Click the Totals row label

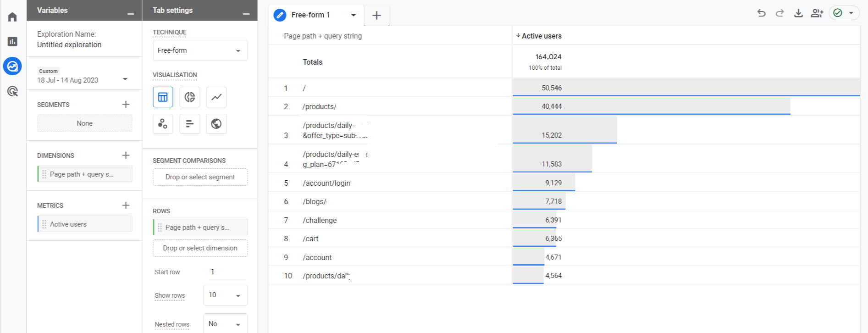[x=312, y=62]
